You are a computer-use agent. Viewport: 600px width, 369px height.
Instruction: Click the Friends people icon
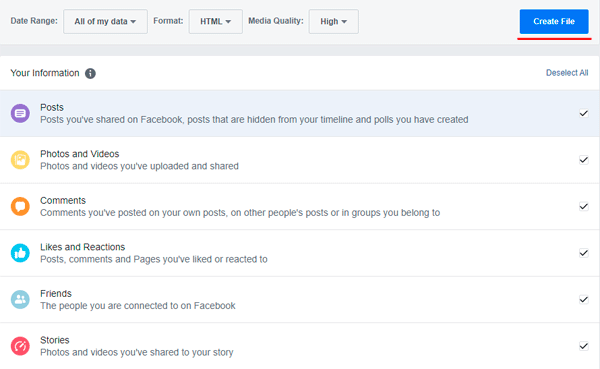coord(20,299)
